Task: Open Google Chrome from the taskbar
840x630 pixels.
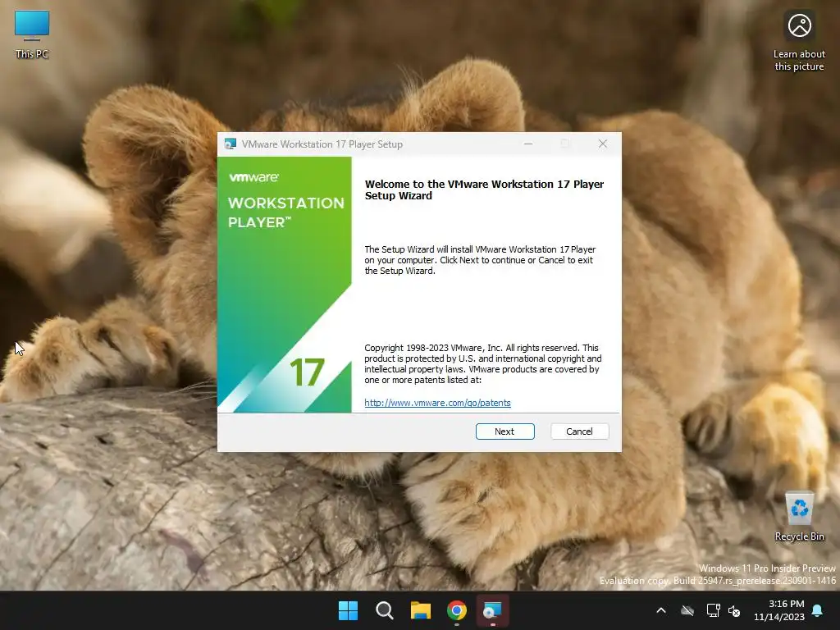Action: click(456, 610)
